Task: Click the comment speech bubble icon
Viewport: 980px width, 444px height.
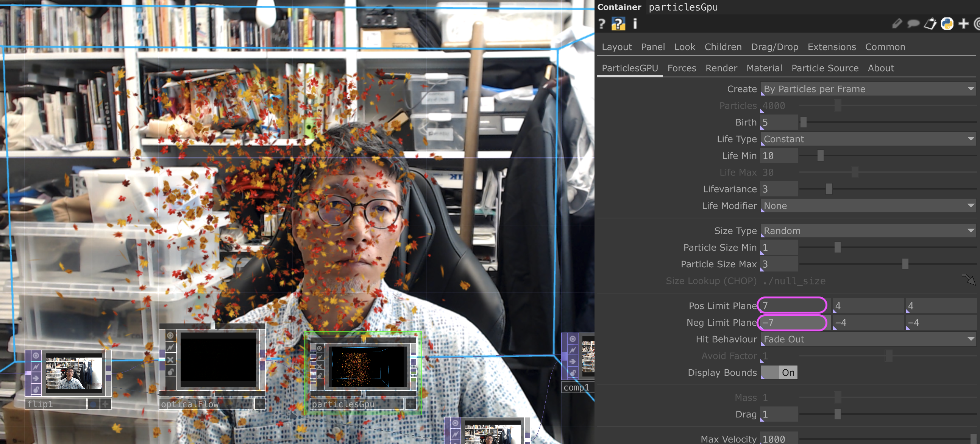Action: point(913,24)
